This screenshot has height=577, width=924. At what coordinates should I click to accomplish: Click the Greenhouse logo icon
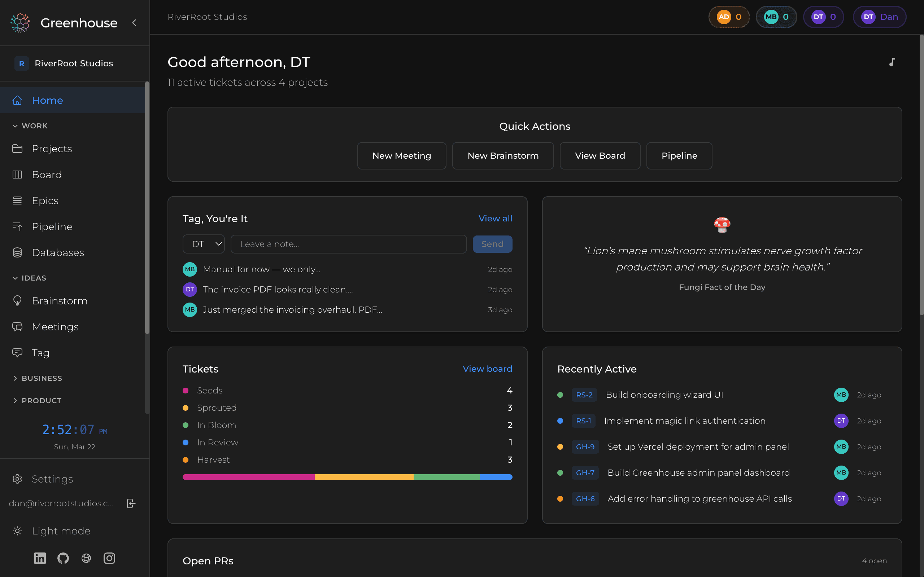pyautogui.click(x=20, y=23)
